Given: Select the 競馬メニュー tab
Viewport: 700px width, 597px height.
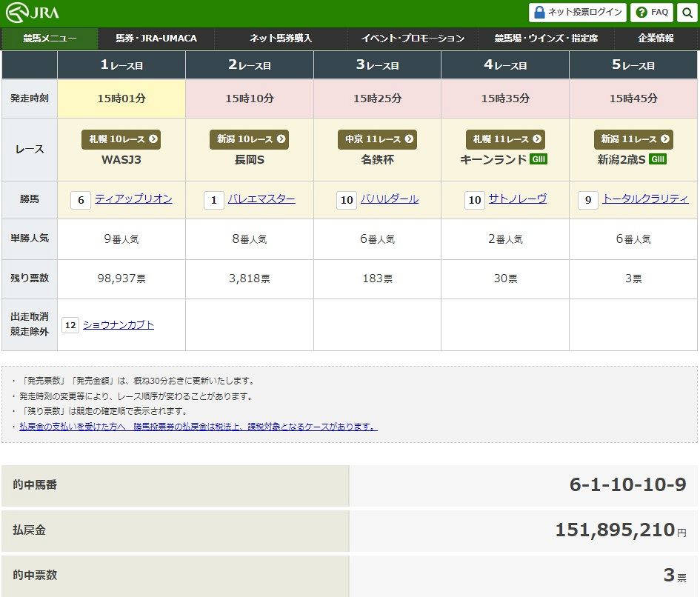Looking at the screenshot, I should tap(50, 39).
